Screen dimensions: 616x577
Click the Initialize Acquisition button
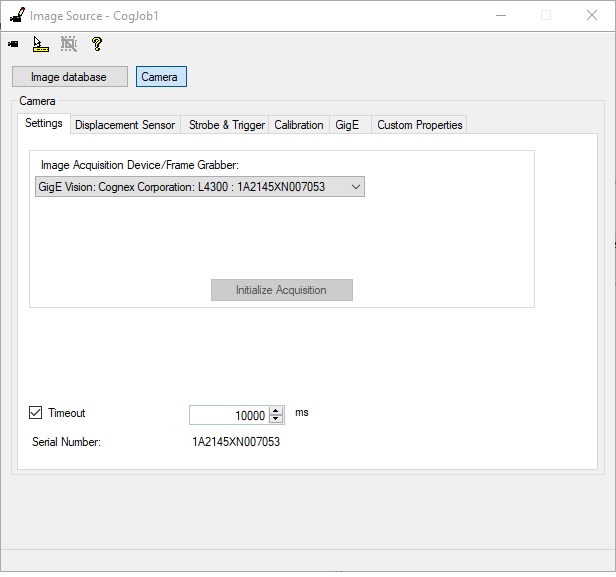pos(282,290)
